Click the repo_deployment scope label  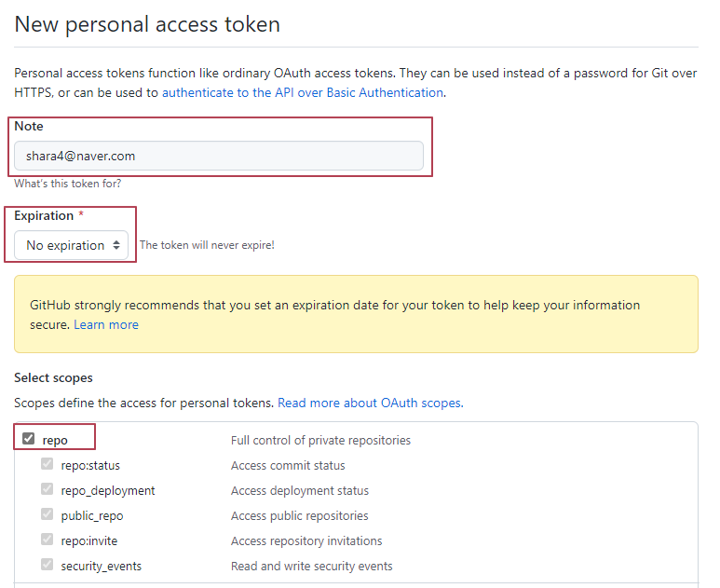(108, 490)
